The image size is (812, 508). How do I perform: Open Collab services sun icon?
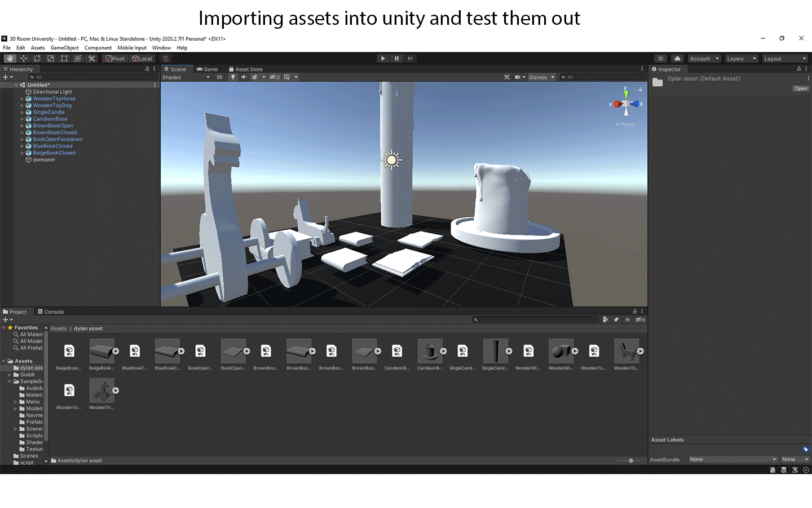(x=661, y=59)
